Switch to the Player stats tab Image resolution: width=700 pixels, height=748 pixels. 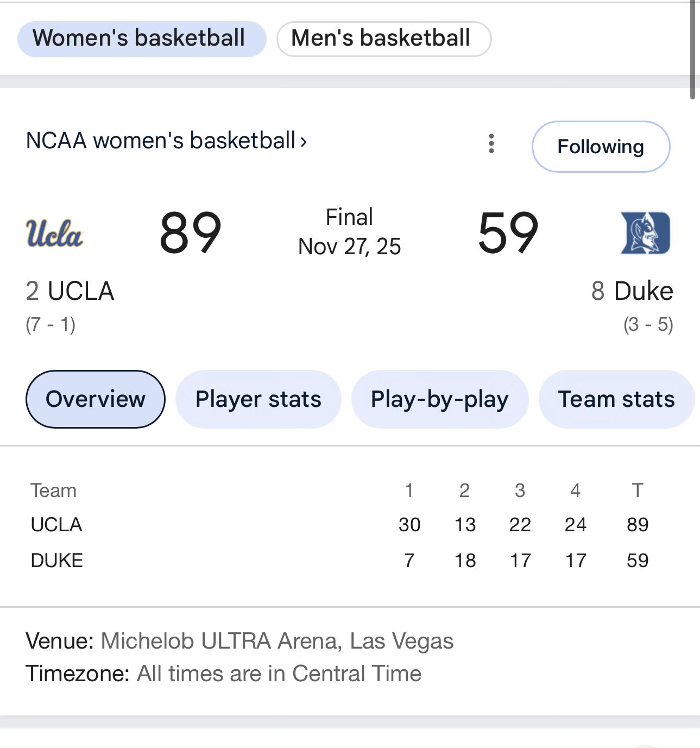pos(258,399)
